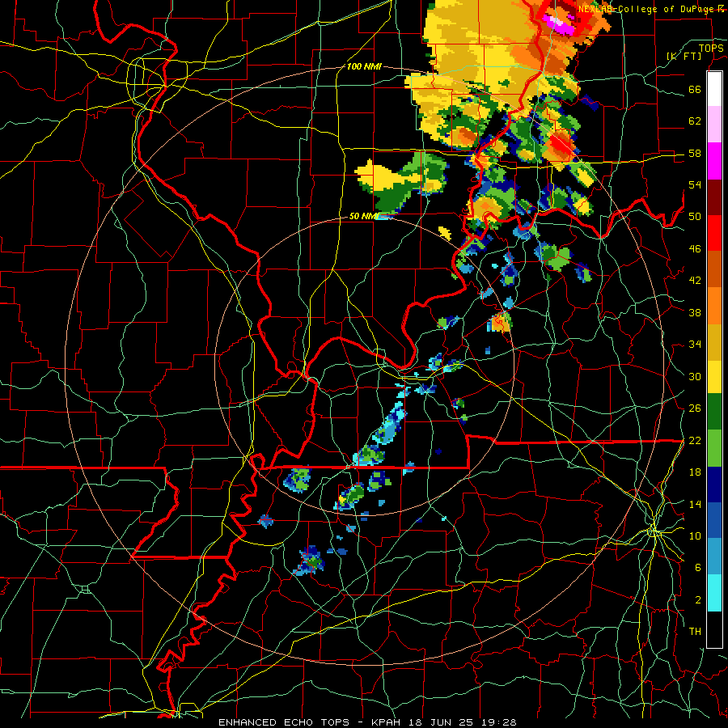Select the "ENHANCED ECHO TOPS" product title

point(287,722)
